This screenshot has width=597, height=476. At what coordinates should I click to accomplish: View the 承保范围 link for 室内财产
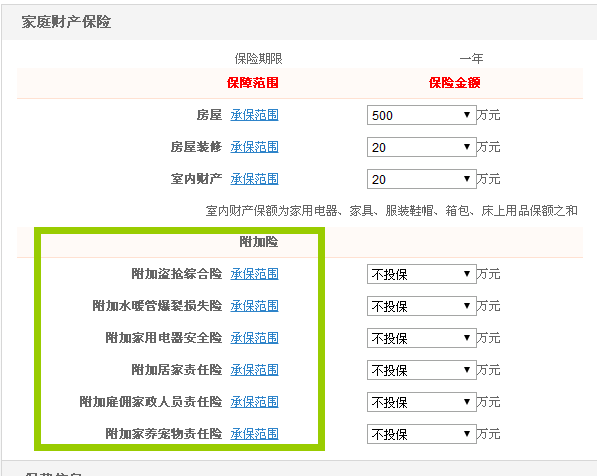coord(254,179)
